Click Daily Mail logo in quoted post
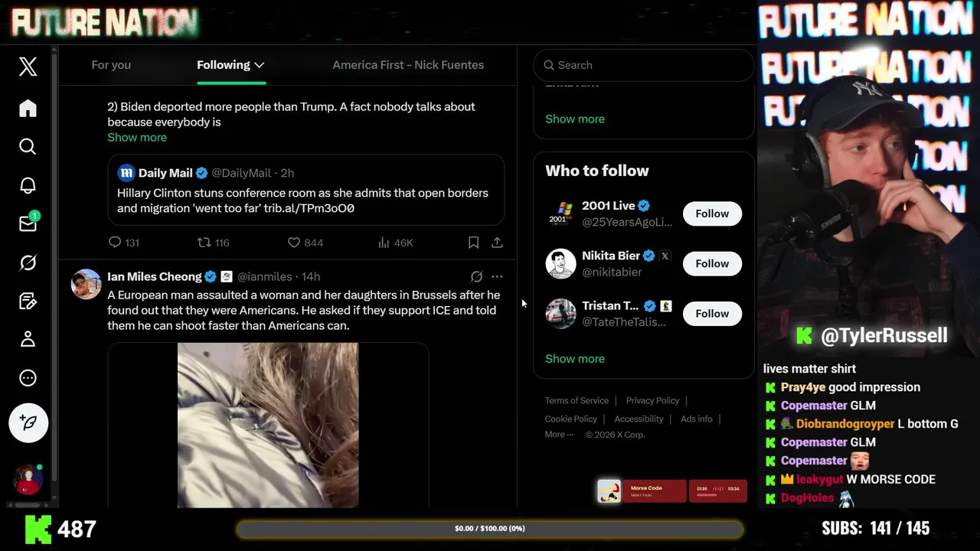This screenshot has height=551, width=980. click(x=126, y=173)
